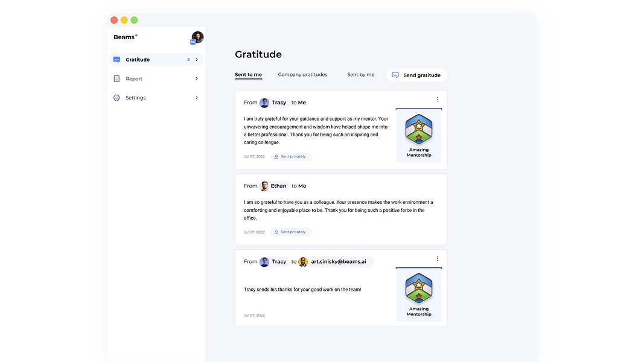Click the art.sinisky@beams.ai recipient avatar
Image resolution: width=644 pixels, height=362 pixels.
coord(303,262)
